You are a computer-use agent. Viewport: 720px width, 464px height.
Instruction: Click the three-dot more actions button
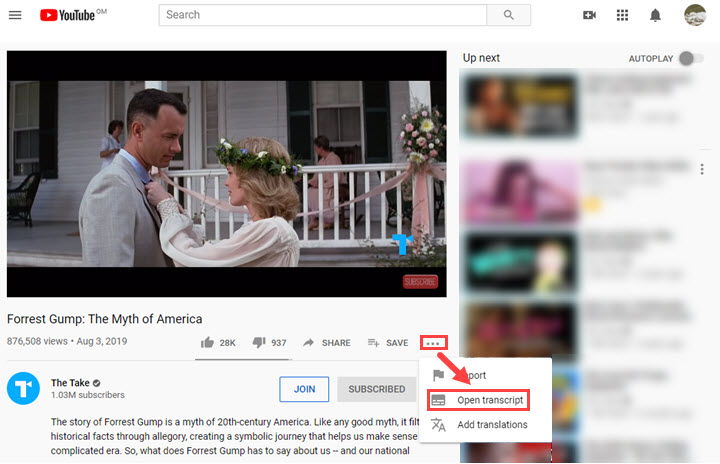(x=433, y=343)
